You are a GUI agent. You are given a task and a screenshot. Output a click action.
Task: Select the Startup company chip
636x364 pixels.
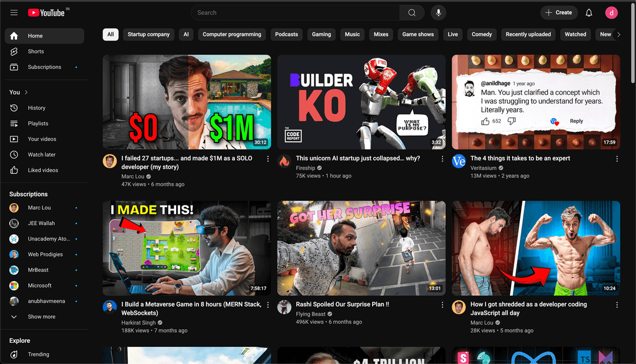148,35
